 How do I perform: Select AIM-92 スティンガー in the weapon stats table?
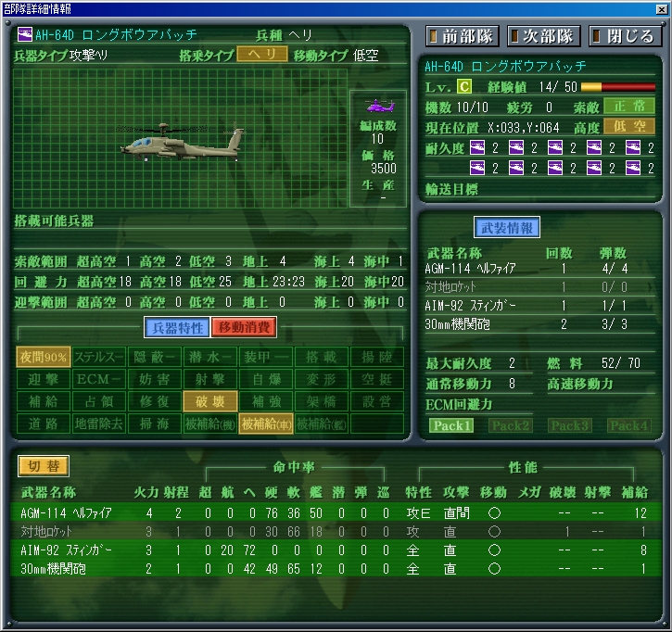click(336, 550)
